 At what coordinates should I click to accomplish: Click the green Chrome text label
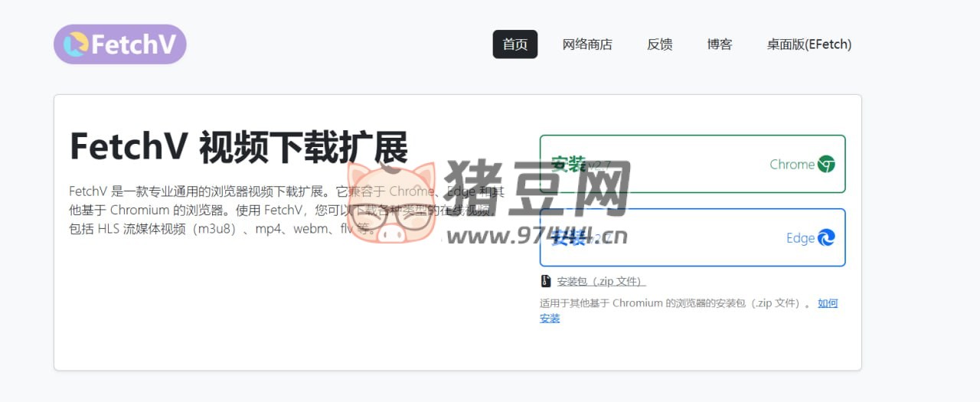[792, 165]
